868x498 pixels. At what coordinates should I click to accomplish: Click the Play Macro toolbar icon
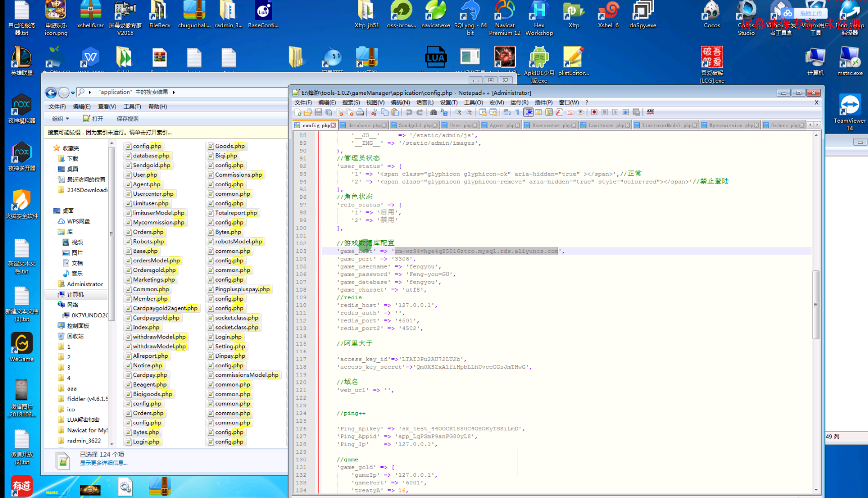point(615,113)
